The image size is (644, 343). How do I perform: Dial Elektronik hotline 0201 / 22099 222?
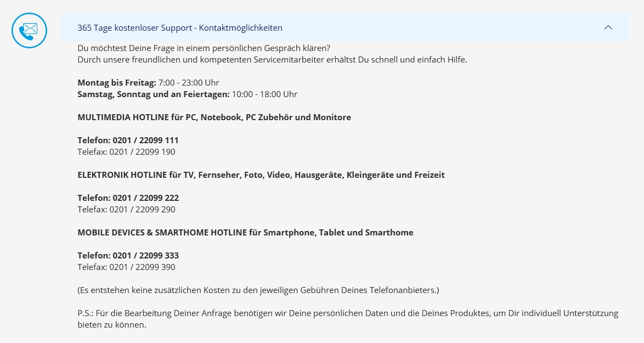(128, 198)
